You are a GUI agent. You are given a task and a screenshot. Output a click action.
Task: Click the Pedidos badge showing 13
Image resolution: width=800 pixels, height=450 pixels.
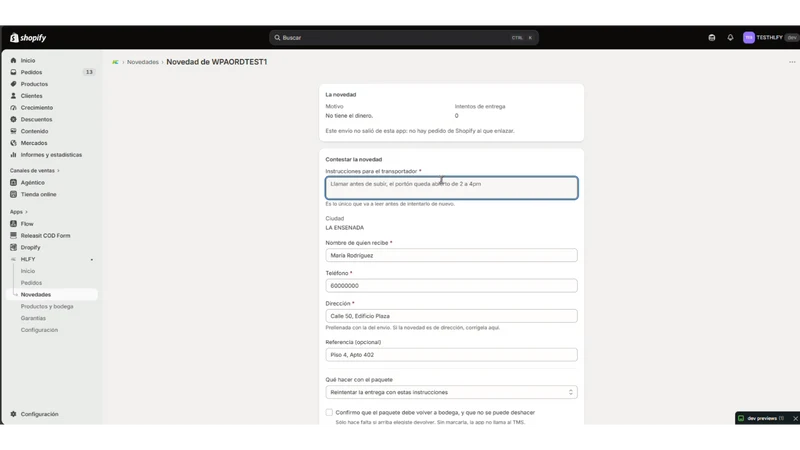(89, 72)
